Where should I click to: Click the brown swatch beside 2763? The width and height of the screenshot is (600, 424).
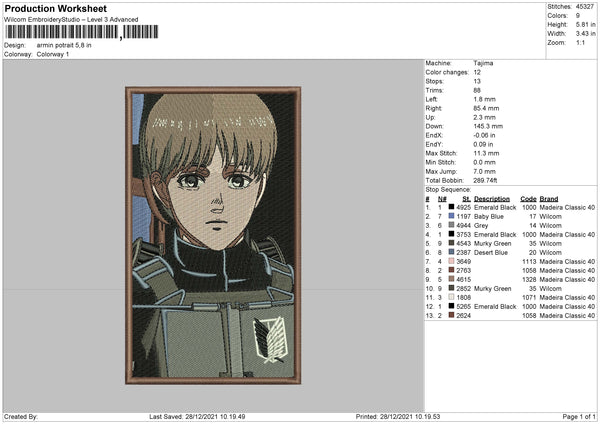pos(451,270)
